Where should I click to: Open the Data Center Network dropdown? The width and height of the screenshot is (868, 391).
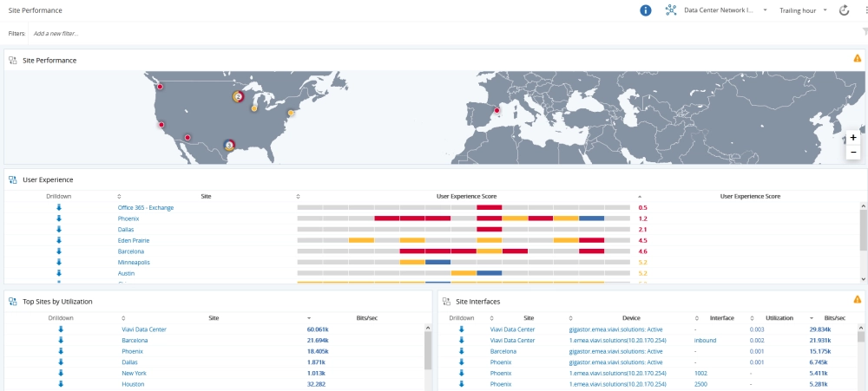(x=717, y=10)
